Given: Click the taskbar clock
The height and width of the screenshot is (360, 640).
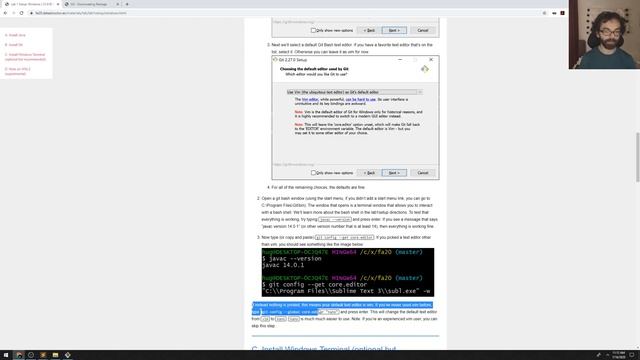Looking at the screenshot, I should point(619,355).
